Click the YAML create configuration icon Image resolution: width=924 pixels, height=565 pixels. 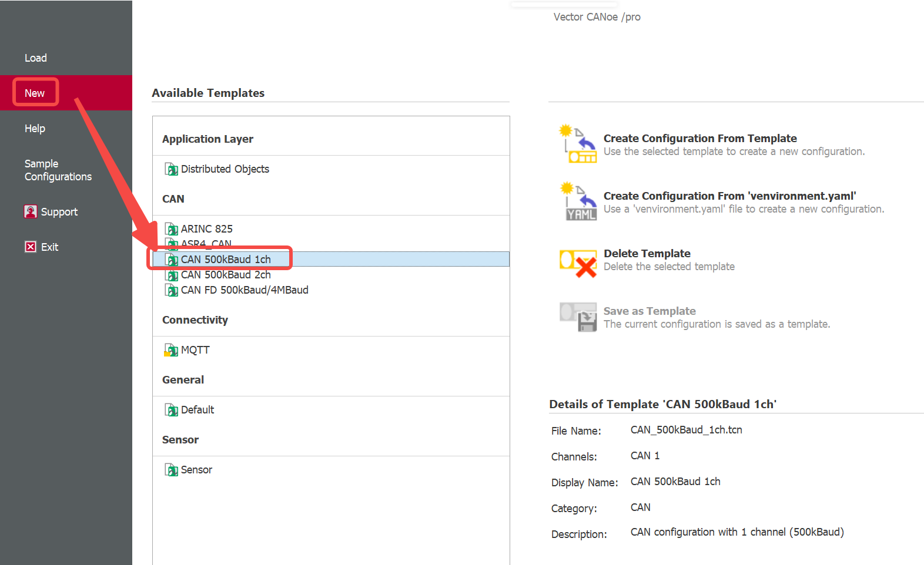(x=578, y=201)
